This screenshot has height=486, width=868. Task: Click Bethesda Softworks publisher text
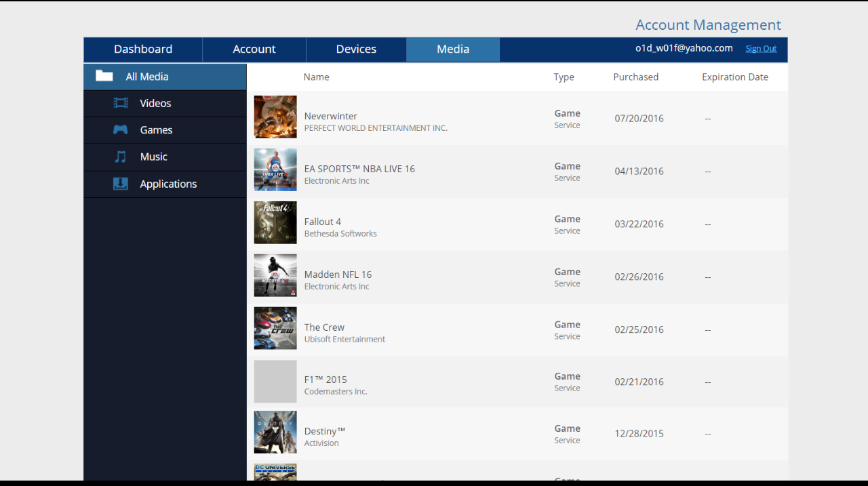[340, 234]
